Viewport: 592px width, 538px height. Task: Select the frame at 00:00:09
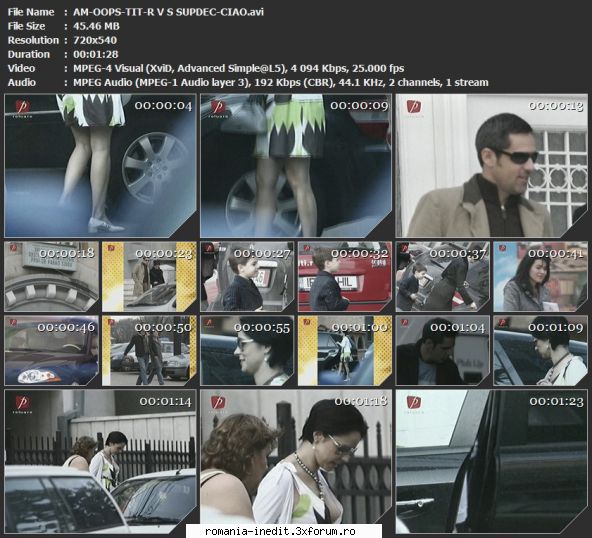point(296,165)
